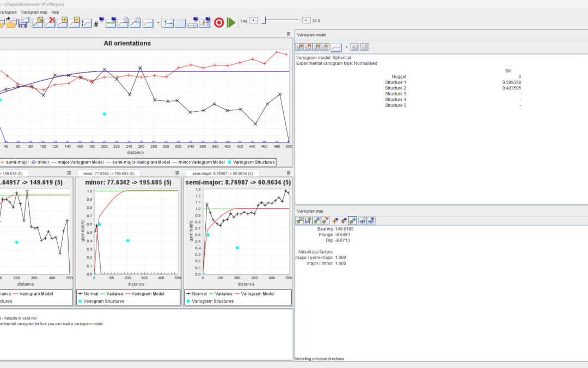Click save ellipsoid icon in Variogram map toolbar
Screen dimensions: 588x368
point(308,221)
